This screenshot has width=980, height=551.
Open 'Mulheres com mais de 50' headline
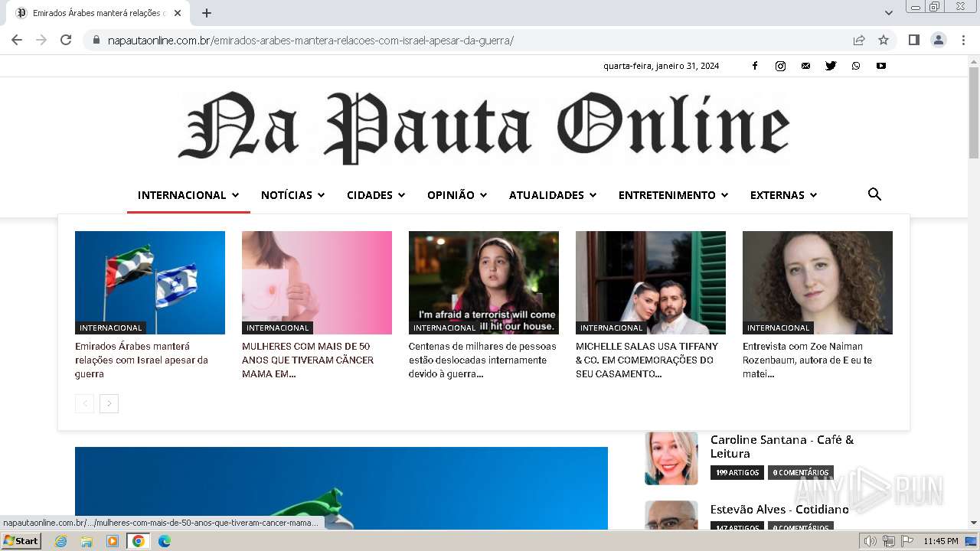point(308,360)
